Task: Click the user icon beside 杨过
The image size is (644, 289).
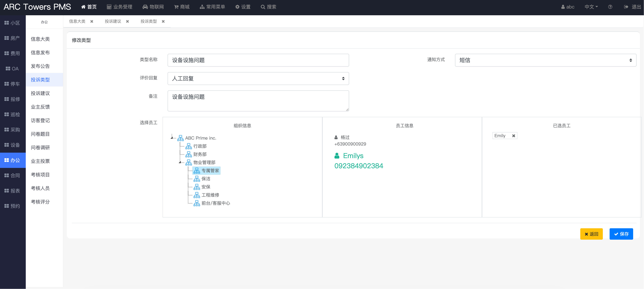Action: (336, 137)
